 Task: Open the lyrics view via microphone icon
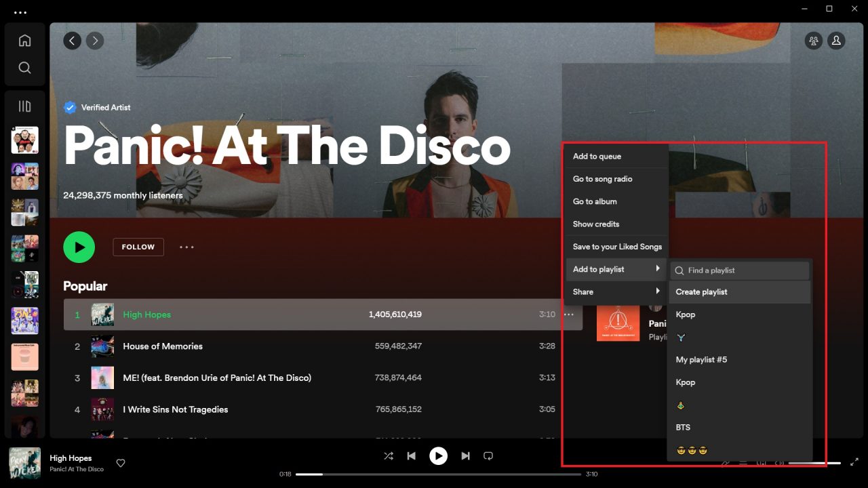point(725,462)
